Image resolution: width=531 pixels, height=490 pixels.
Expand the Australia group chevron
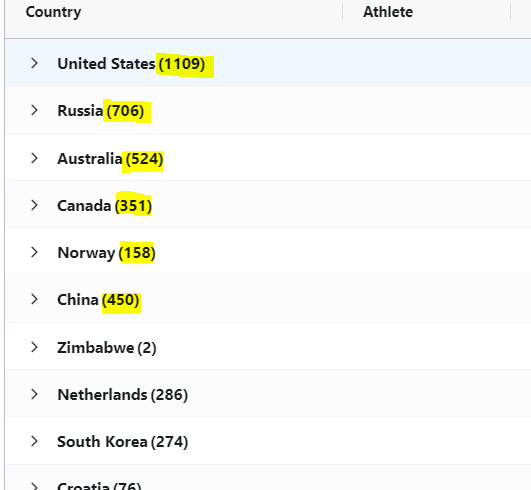tap(34, 158)
